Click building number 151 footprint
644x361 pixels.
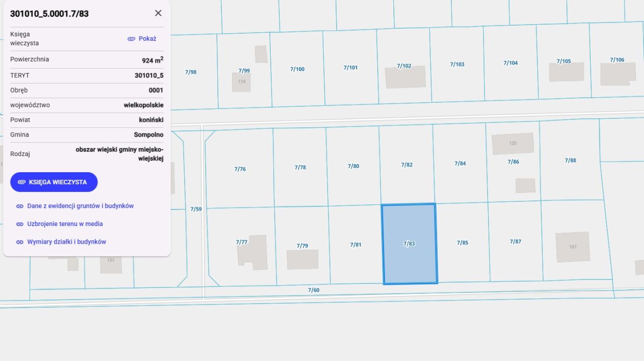tap(111, 264)
